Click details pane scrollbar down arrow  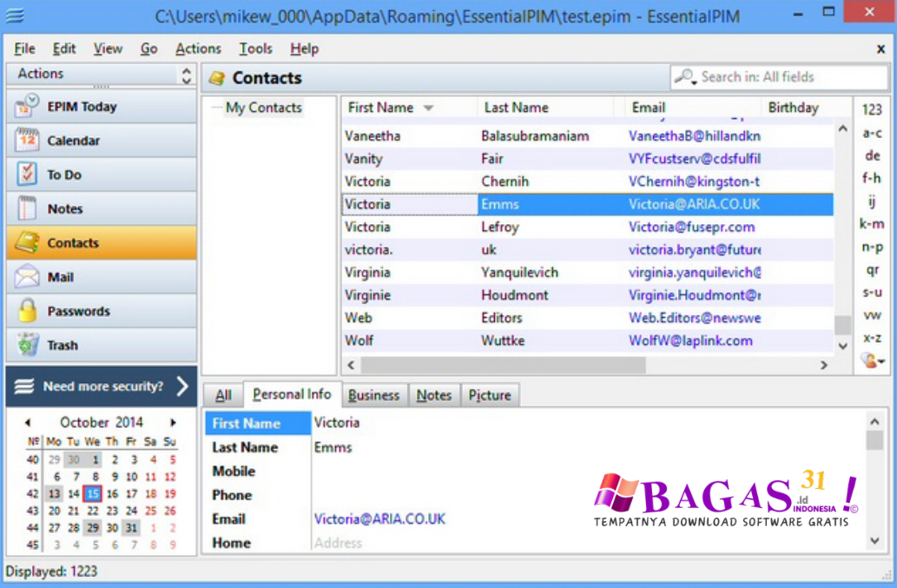click(874, 540)
